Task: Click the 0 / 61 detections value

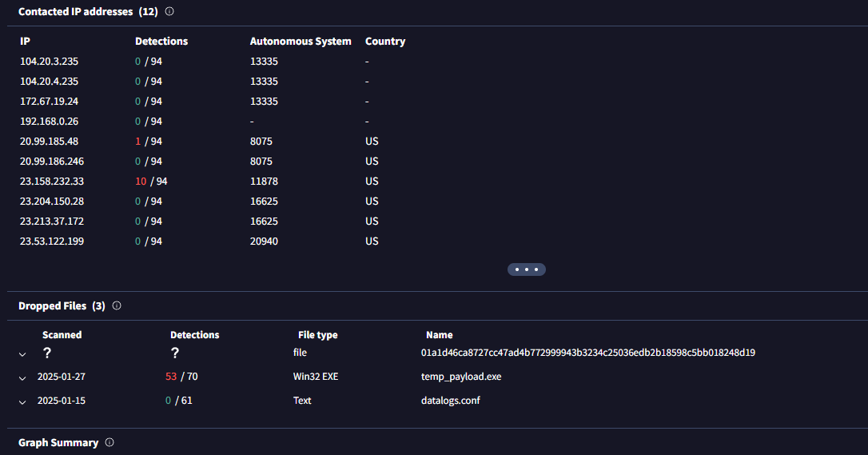Action: point(179,400)
